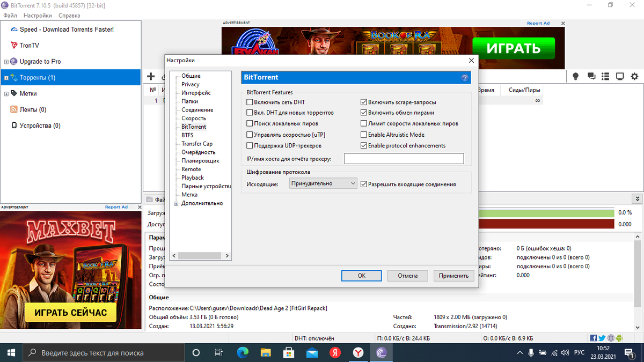Open the Mail app from the taskbar
Image resolution: width=644 pixels, height=362 pixels.
[x=312, y=353]
